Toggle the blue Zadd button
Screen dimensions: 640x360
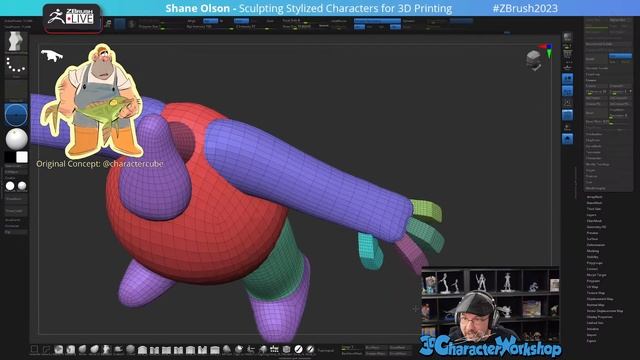(241, 21)
